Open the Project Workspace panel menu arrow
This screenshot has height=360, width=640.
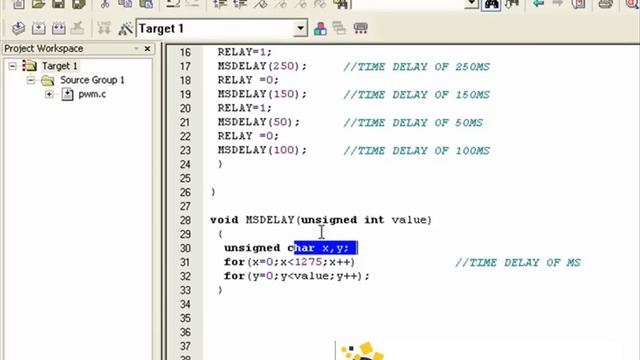tap(136, 49)
